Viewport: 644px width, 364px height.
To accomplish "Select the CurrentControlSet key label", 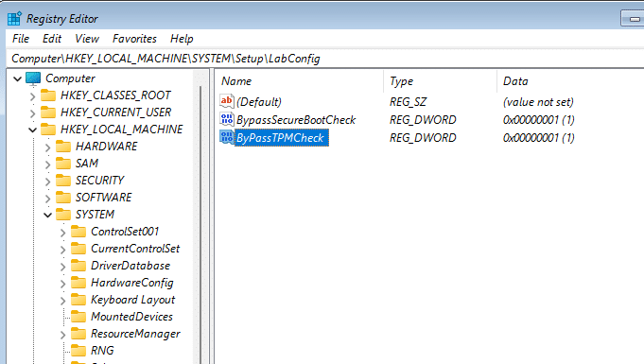I will tap(135, 249).
